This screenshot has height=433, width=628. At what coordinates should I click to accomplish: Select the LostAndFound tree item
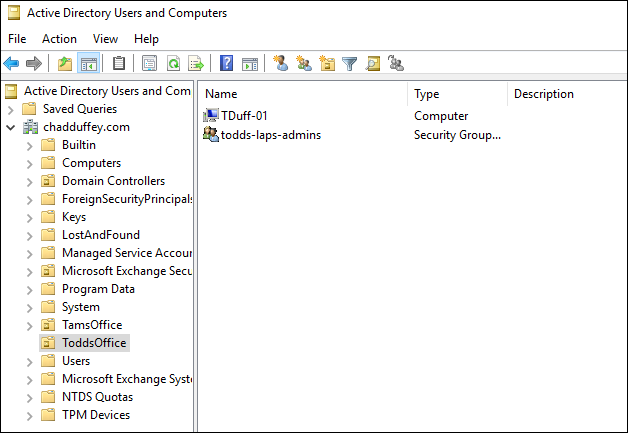click(101, 235)
